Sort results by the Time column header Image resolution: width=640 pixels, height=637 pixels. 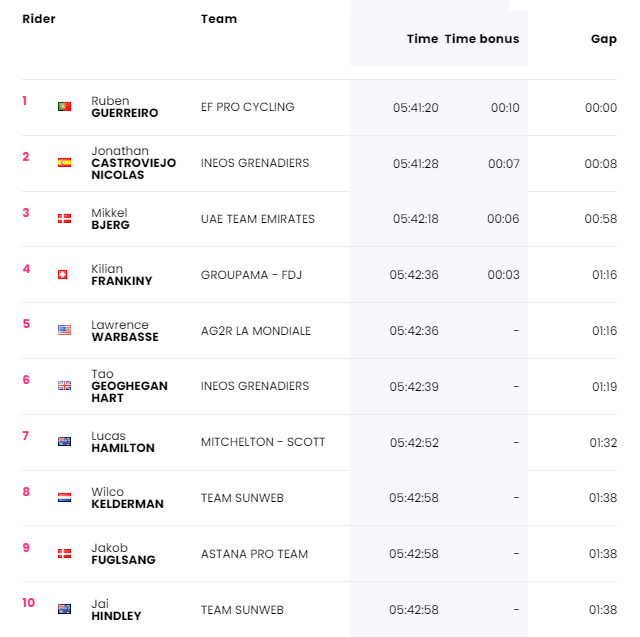coord(422,39)
